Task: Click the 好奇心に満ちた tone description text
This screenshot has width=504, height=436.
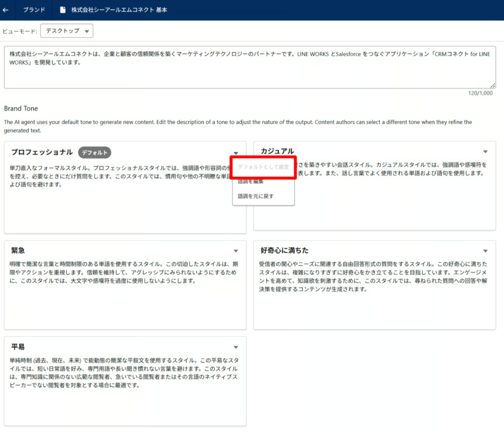Action: pos(373,277)
